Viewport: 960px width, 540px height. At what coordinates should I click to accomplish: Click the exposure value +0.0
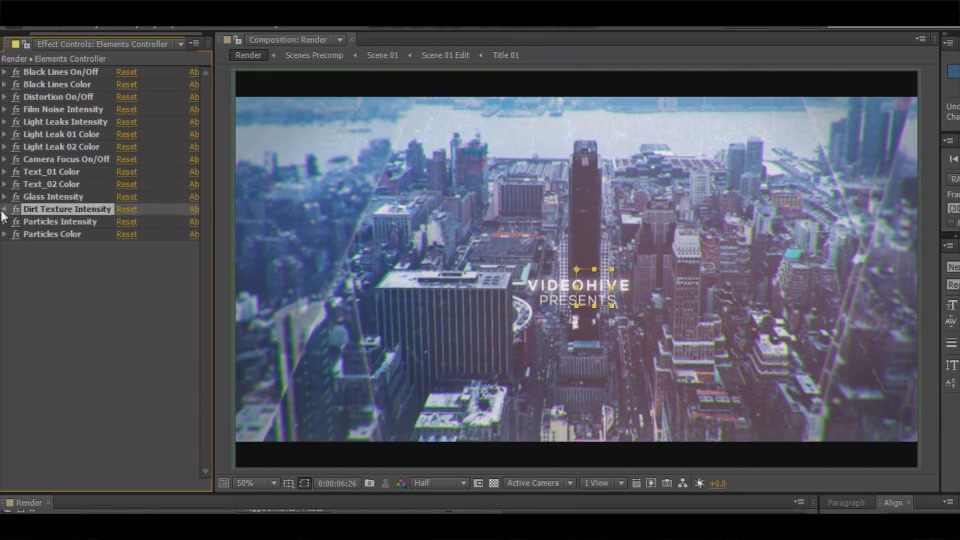(718, 484)
